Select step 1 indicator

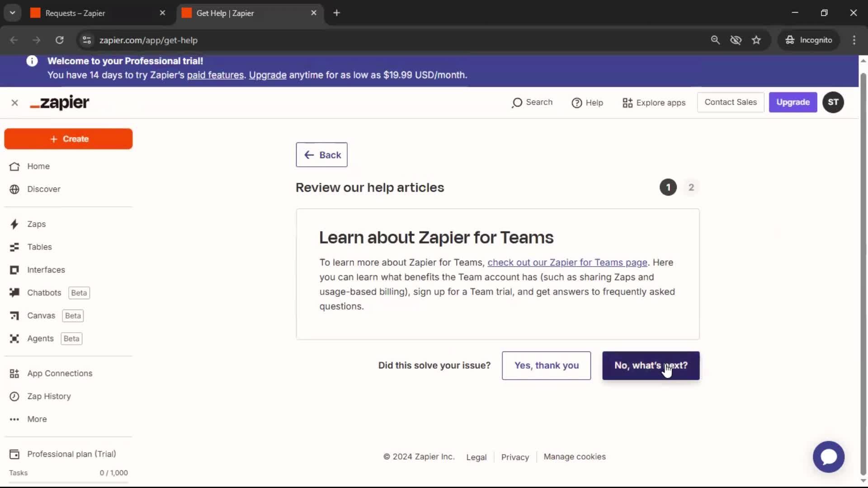tap(668, 188)
